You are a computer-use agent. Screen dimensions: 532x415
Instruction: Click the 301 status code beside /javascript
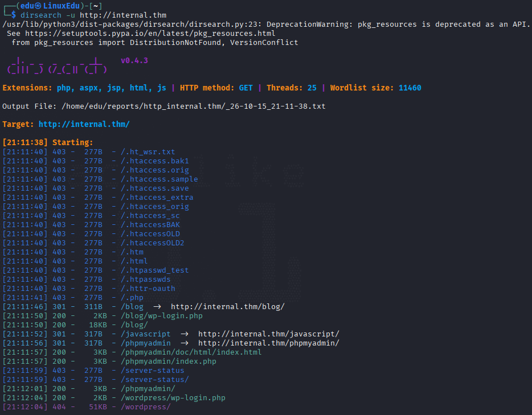(59, 334)
